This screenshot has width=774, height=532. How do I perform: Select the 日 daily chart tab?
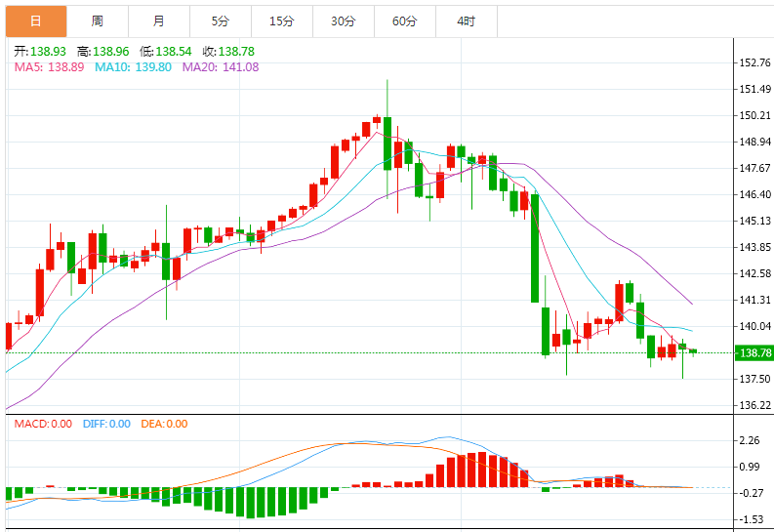point(36,21)
